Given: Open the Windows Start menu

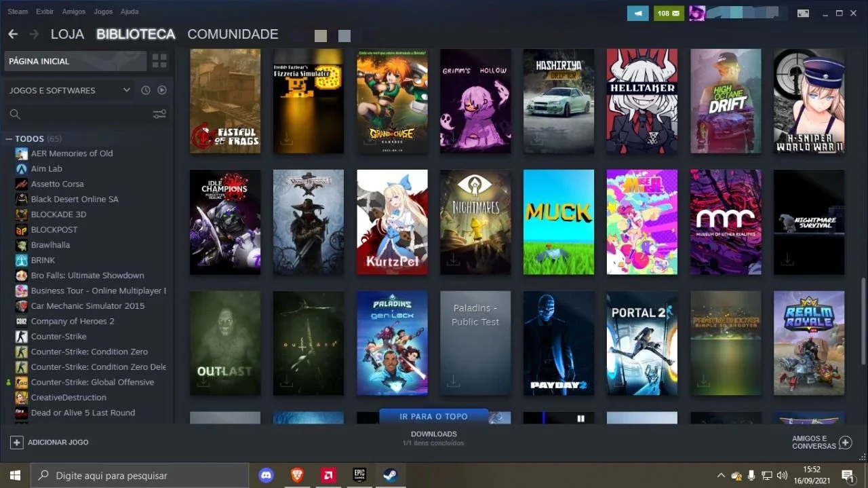Looking at the screenshot, I should (15, 475).
